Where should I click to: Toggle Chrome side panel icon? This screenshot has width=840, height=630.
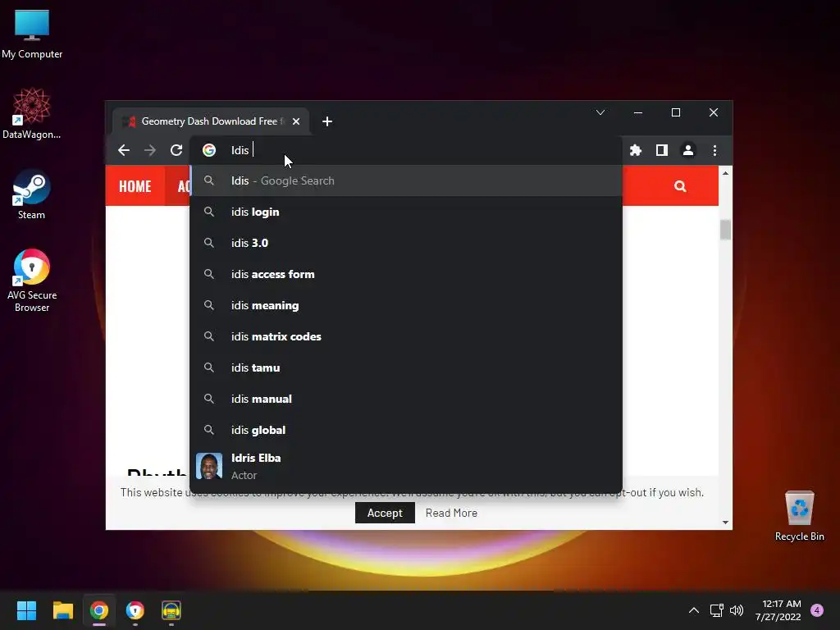point(662,151)
